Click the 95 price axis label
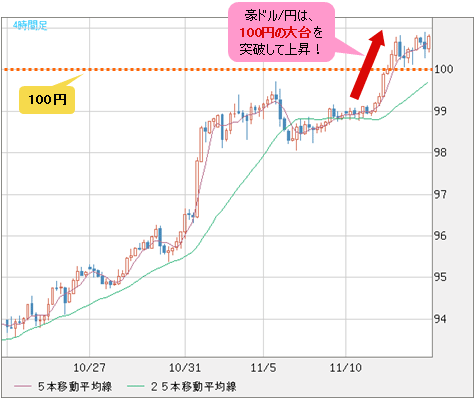 coord(440,277)
